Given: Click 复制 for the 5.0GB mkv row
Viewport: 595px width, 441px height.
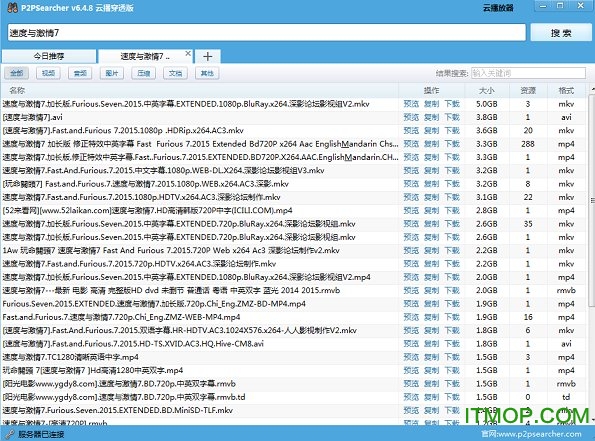Looking at the screenshot, I should 431,104.
